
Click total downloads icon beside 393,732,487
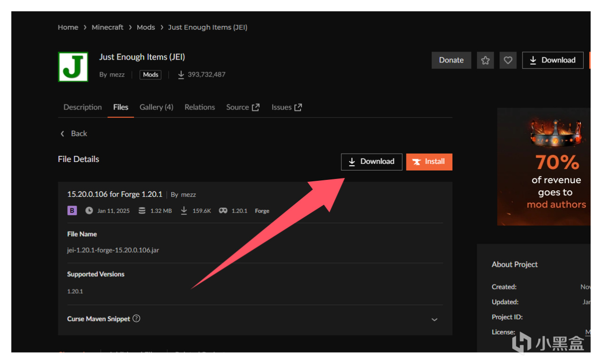click(x=181, y=74)
